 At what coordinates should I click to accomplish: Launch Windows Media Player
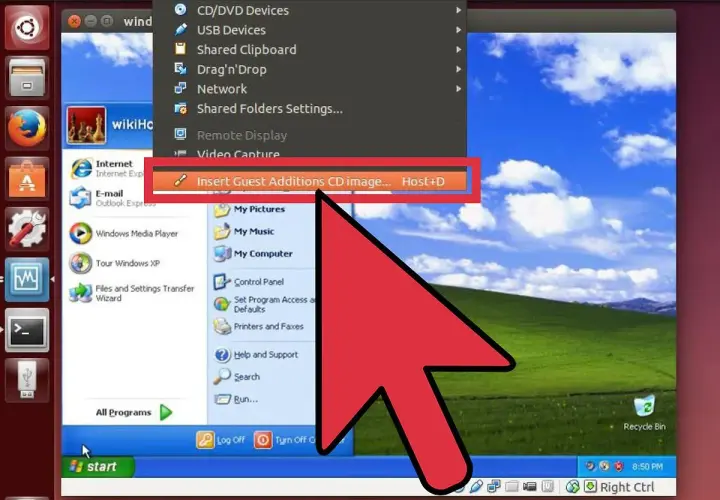tap(124, 233)
